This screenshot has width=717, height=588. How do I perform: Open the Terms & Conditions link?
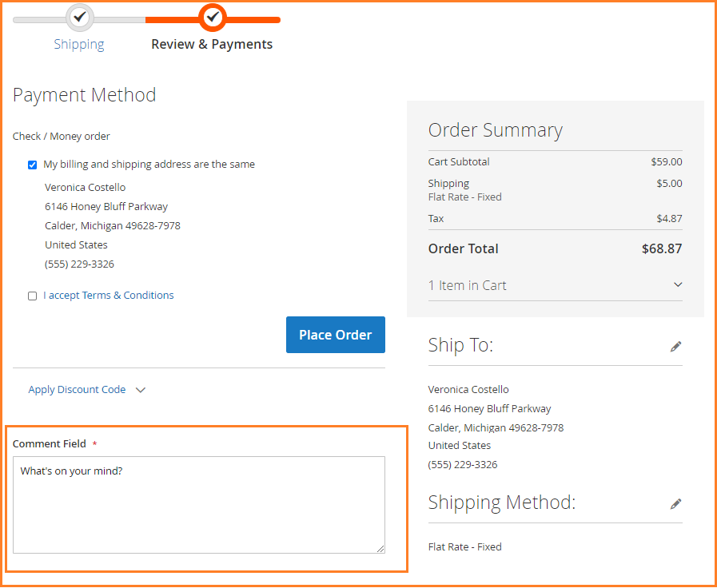coord(109,296)
